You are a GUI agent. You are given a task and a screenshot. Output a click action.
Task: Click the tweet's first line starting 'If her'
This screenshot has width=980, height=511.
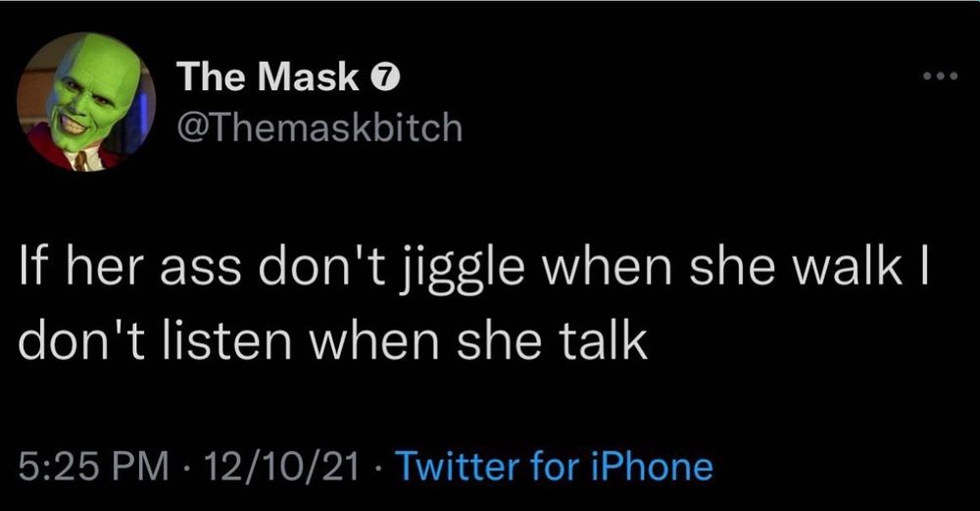[x=475, y=270]
